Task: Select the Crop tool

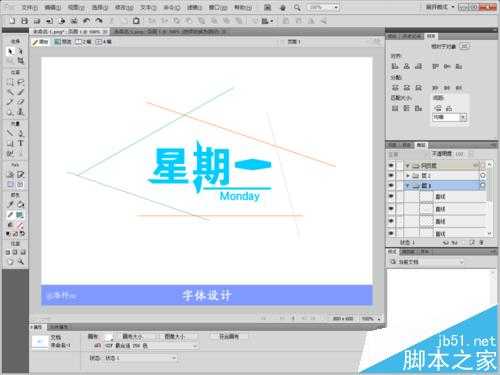Action: coord(20,61)
